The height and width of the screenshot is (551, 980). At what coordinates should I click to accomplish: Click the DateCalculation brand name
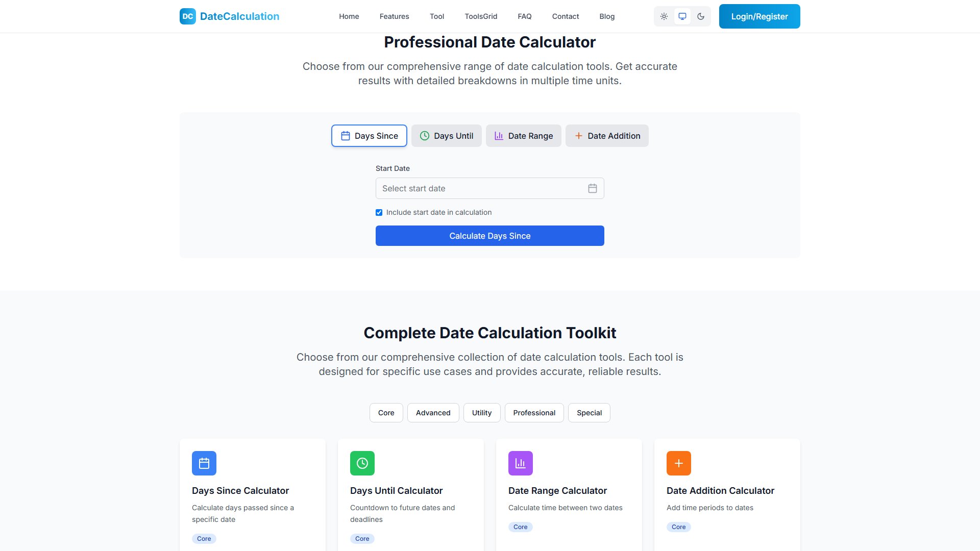240,16
